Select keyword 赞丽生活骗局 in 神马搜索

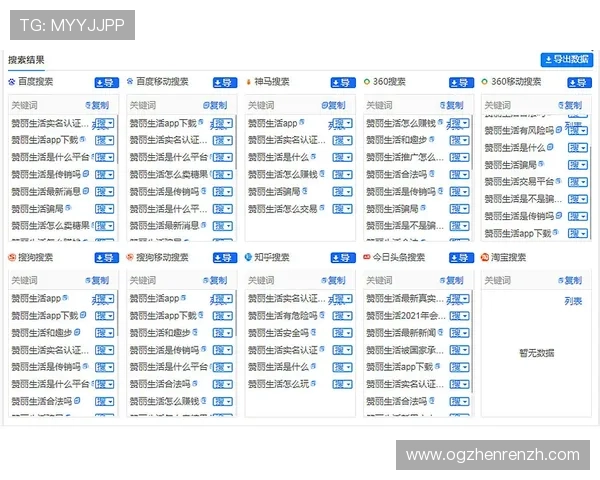coord(274,191)
